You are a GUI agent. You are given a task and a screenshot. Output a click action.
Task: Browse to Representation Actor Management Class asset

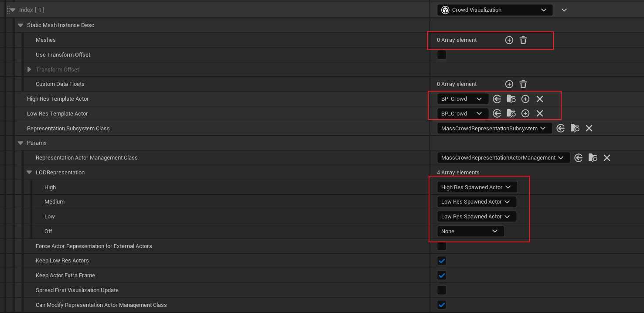click(593, 158)
